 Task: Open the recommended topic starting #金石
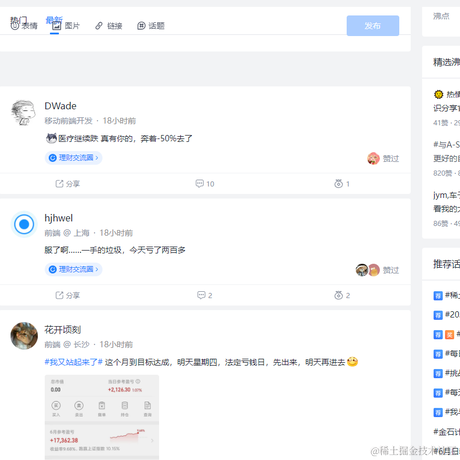[446, 432]
